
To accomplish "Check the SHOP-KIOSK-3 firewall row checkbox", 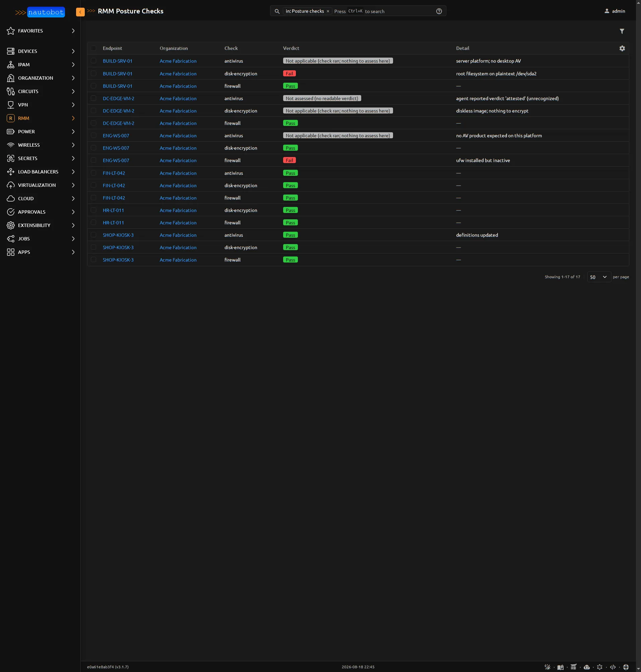I will pyautogui.click(x=93, y=259).
